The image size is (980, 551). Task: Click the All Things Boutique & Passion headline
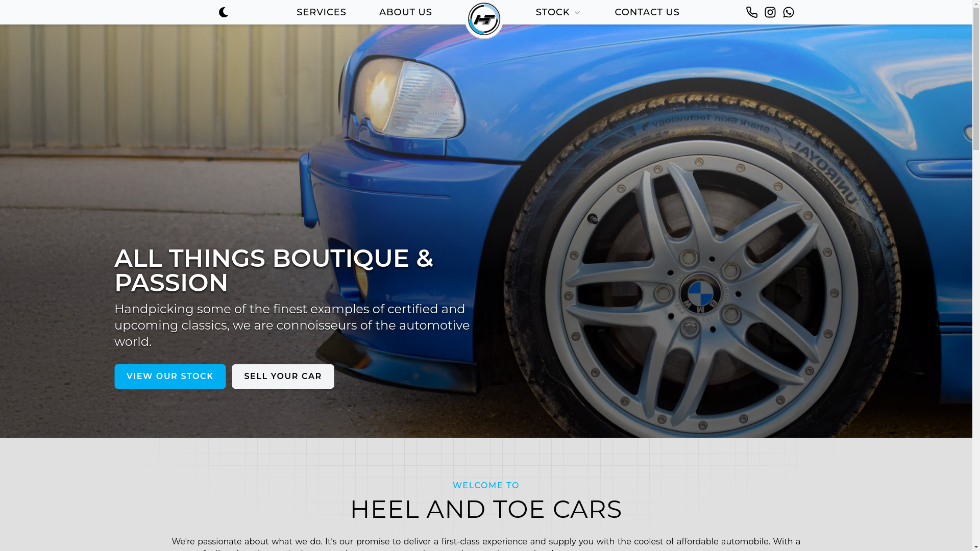[x=274, y=270]
